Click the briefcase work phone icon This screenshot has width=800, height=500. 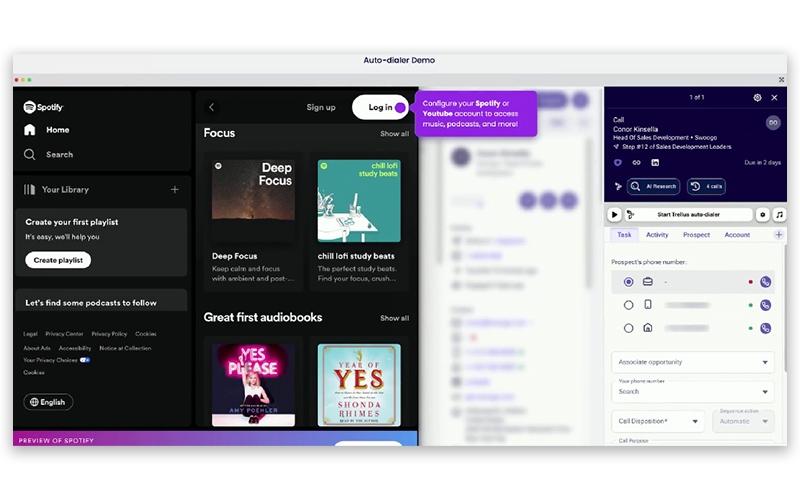click(x=647, y=282)
